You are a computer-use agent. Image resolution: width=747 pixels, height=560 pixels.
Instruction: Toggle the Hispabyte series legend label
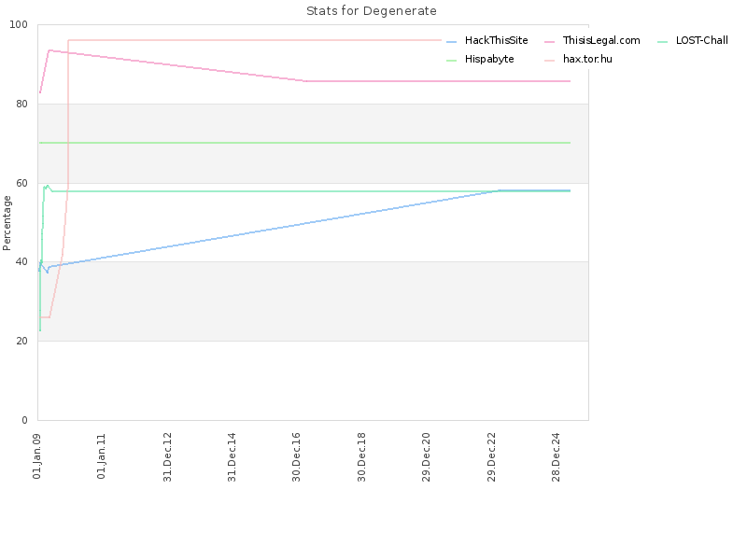(489, 59)
